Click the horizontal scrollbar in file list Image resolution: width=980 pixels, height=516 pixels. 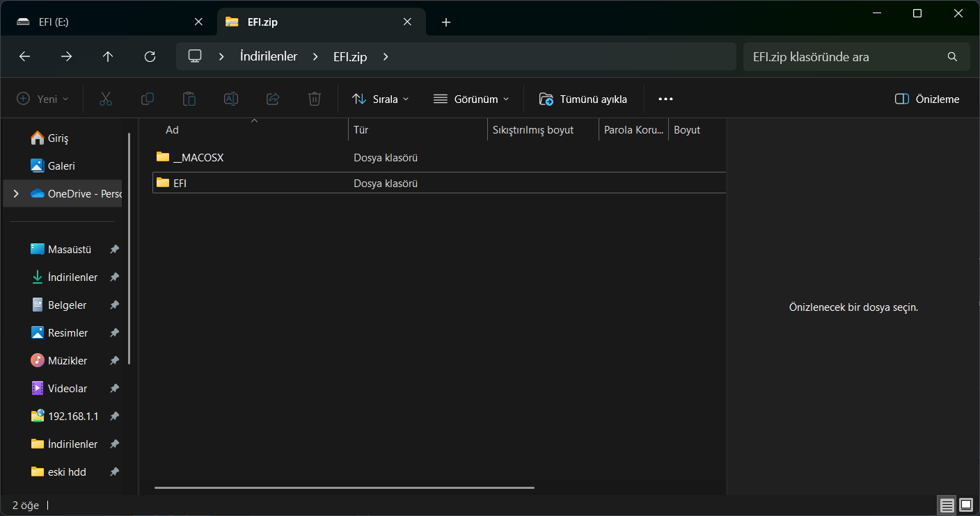[344, 487]
